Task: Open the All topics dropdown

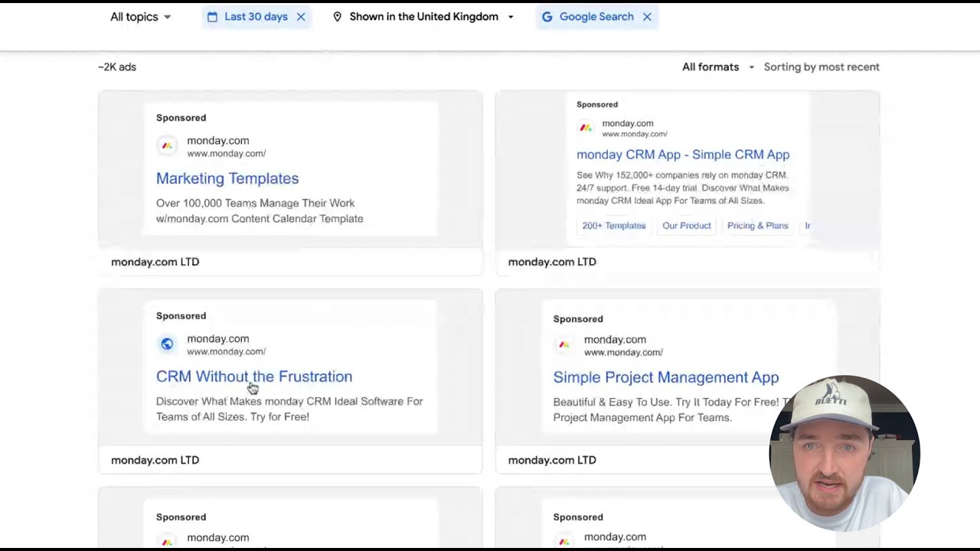Action: click(141, 17)
